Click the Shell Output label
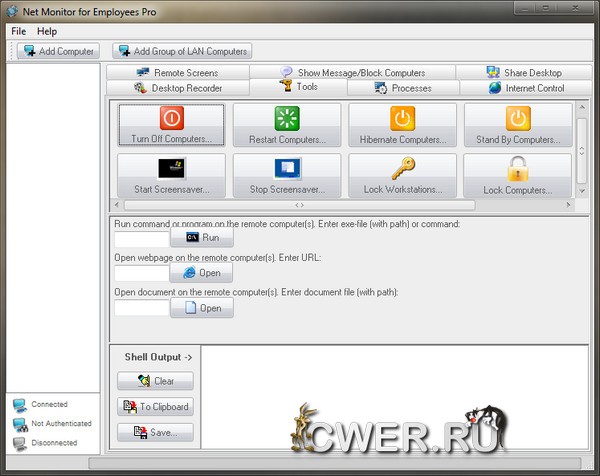 pos(158,357)
